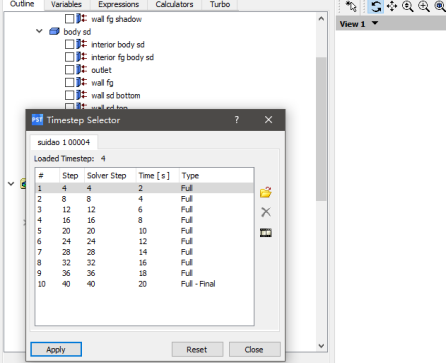Select timestep row 3 with step 12
The height and width of the screenshot is (363, 447).
144,209
